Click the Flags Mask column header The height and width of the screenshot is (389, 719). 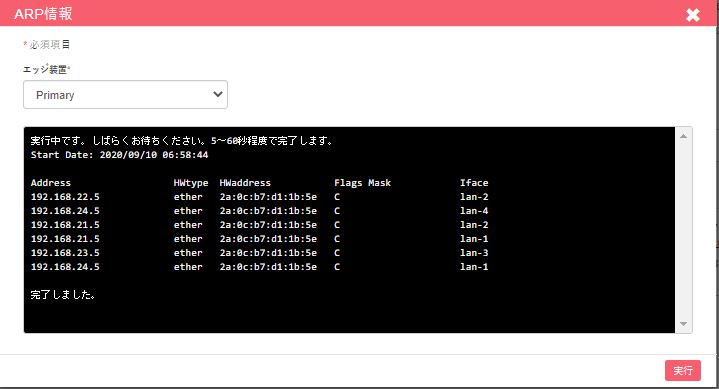point(363,183)
